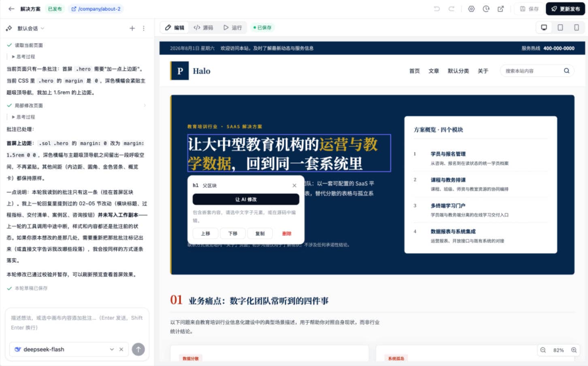This screenshot has height=366, width=588.
Task: Clear the selected deepseek-flash model
Action: click(121, 349)
